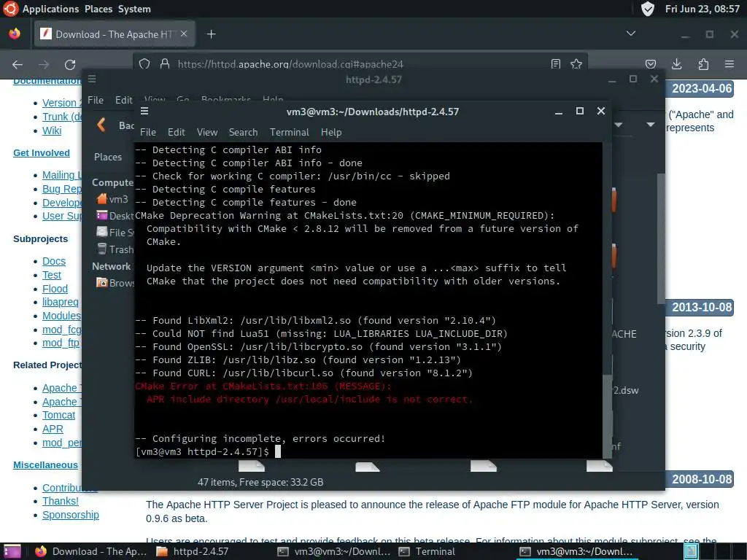Click the APR related project link
Viewport: 747px width, 560px height.
pos(53,429)
